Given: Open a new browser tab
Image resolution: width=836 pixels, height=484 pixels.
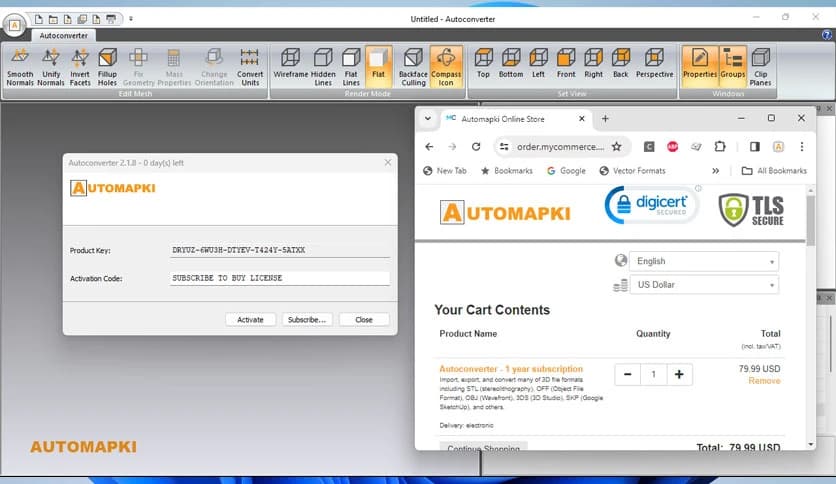Looking at the screenshot, I should click(x=605, y=119).
